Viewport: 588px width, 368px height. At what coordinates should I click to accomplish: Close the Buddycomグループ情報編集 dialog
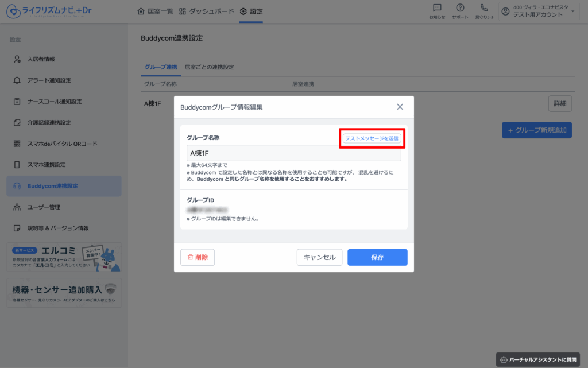(400, 107)
